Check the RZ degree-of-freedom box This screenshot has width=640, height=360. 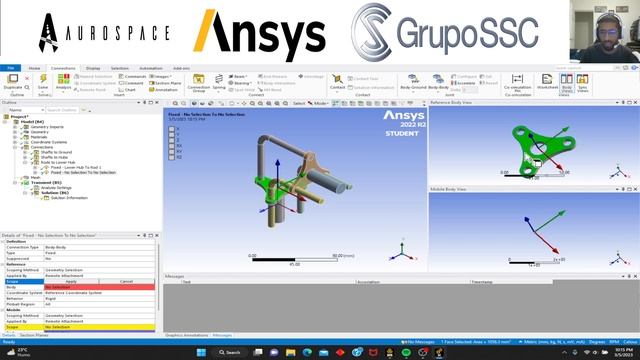pos(171,157)
